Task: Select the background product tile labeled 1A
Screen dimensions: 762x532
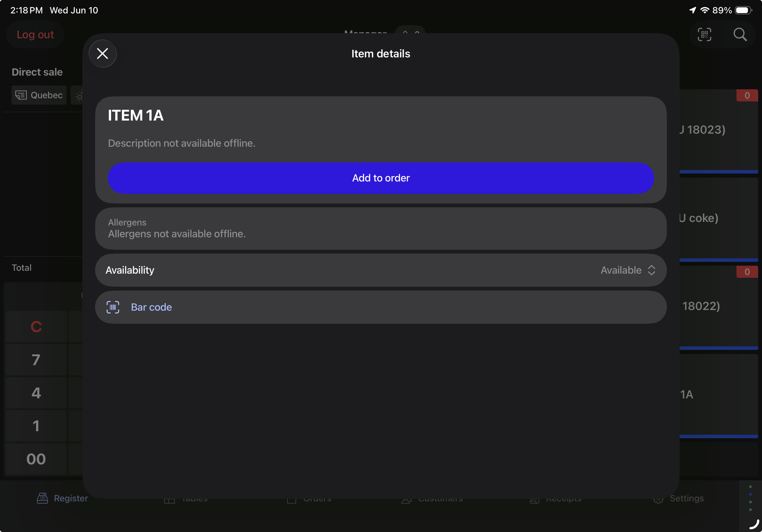Action: pyautogui.click(x=719, y=396)
